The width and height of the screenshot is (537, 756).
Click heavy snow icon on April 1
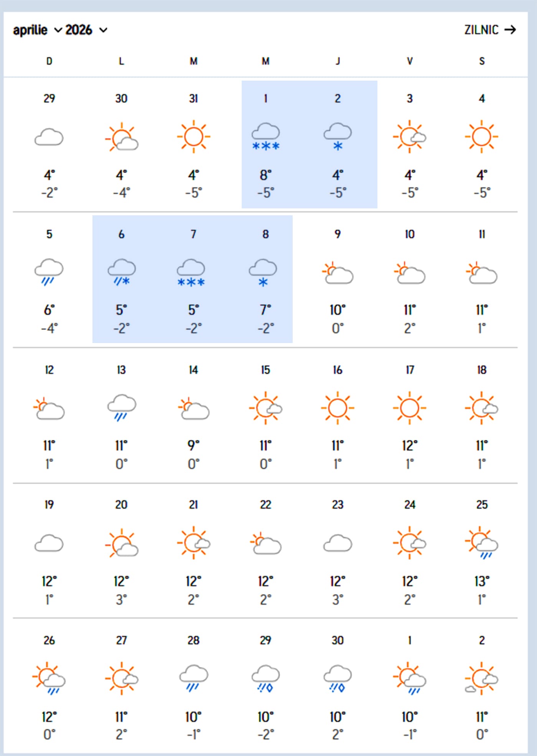click(x=265, y=137)
